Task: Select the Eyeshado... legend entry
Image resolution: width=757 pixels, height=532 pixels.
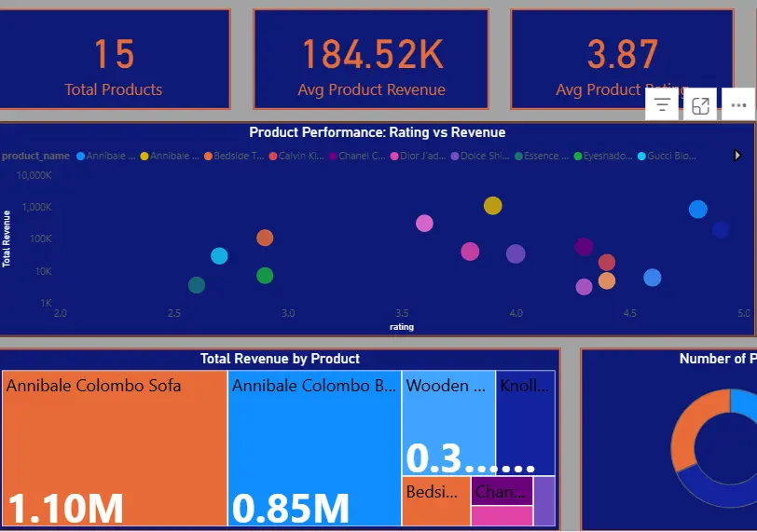Action: pos(603,156)
